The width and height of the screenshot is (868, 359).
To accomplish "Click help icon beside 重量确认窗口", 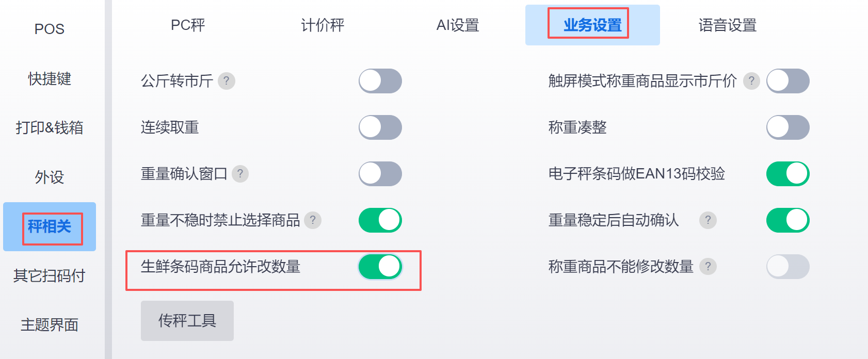I will (x=240, y=174).
